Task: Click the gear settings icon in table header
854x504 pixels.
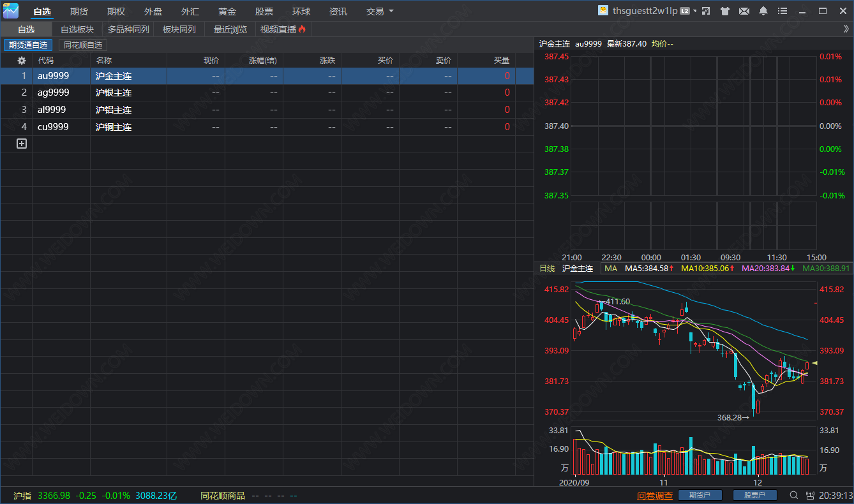Action: [x=22, y=60]
